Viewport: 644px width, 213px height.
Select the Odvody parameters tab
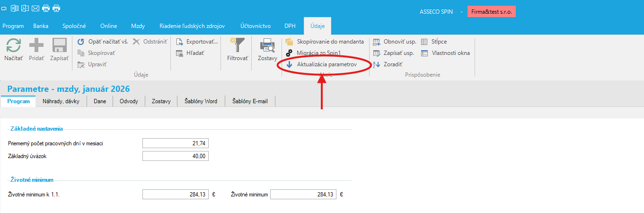(129, 101)
